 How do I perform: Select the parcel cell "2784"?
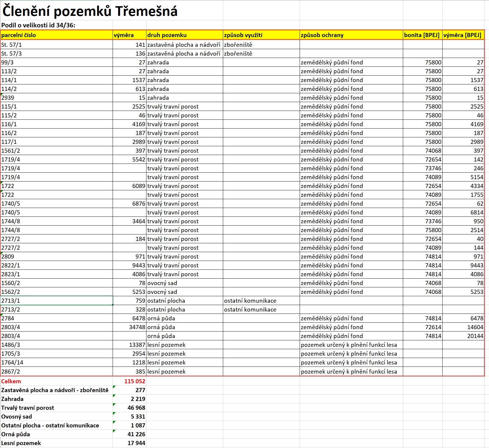(57, 318)
